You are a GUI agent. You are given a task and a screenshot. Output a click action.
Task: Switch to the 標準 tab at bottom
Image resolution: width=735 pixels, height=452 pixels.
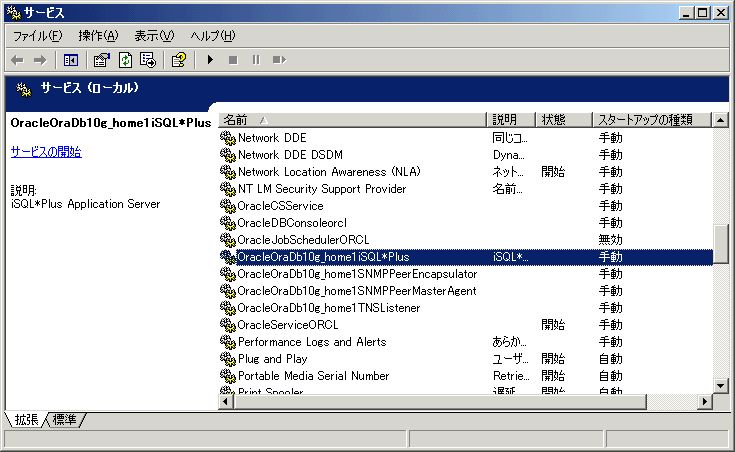pyautogui.click(x=66, y=419)
